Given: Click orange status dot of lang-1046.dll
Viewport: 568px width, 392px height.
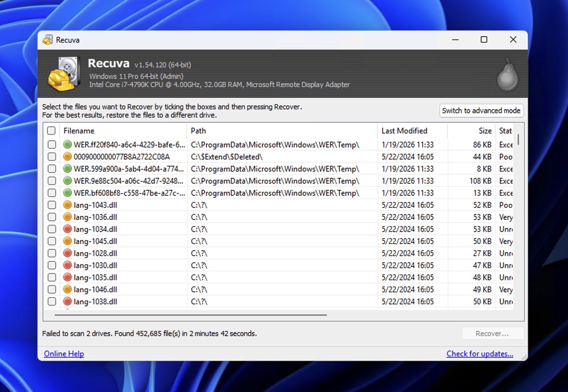Looking at the screenshot, I should 67,289.
